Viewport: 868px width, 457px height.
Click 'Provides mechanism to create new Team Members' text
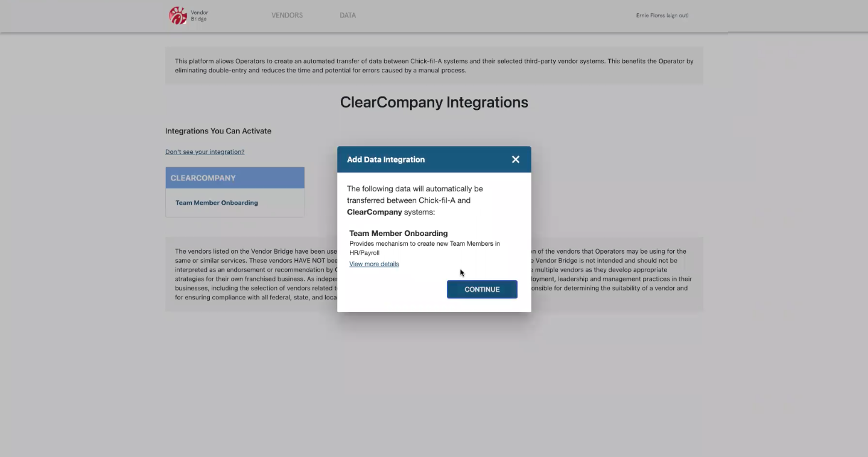425,248
